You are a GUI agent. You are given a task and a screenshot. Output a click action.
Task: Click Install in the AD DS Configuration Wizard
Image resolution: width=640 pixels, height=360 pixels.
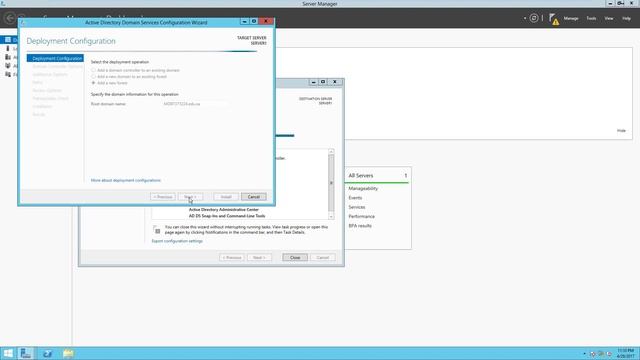pyautogui.click(x=226, y=197)
